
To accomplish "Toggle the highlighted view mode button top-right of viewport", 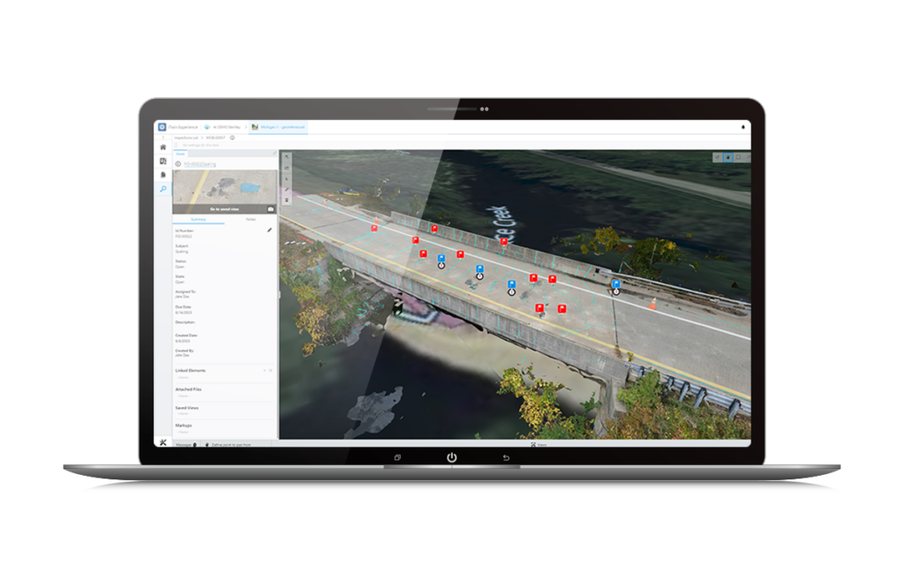I will pyautogui.click(x=728, y=157).
